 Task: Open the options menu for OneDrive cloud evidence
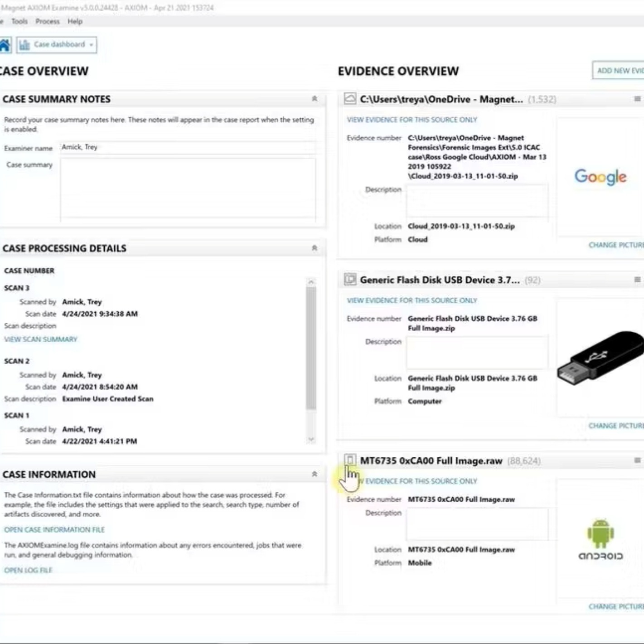pyautogui.click(x=637, y=99)
